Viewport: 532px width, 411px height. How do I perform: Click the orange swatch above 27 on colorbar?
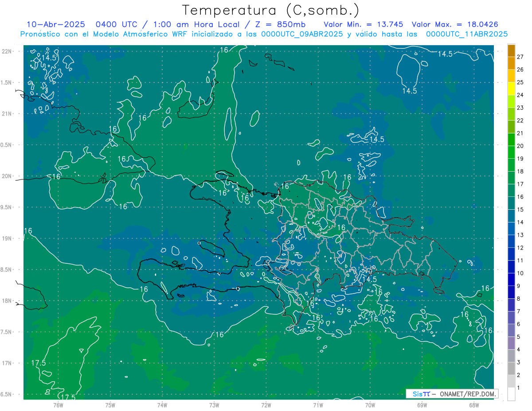coord(511,51)
